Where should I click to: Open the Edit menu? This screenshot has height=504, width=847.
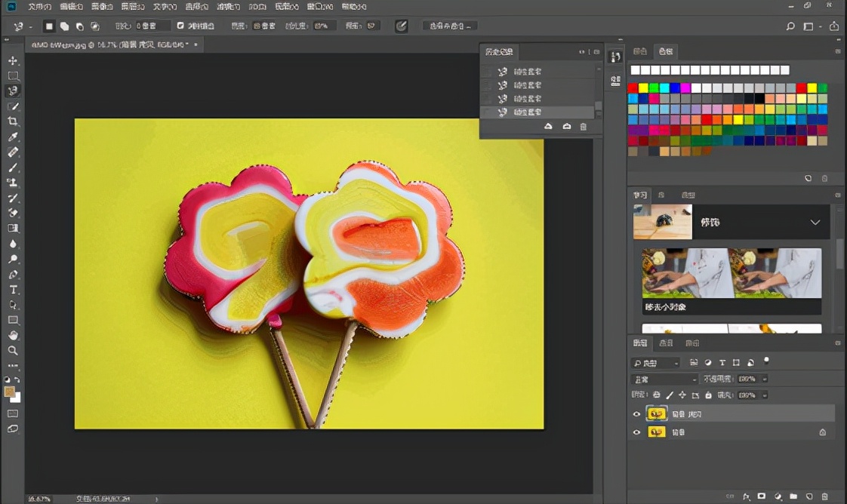click(71, 7)
